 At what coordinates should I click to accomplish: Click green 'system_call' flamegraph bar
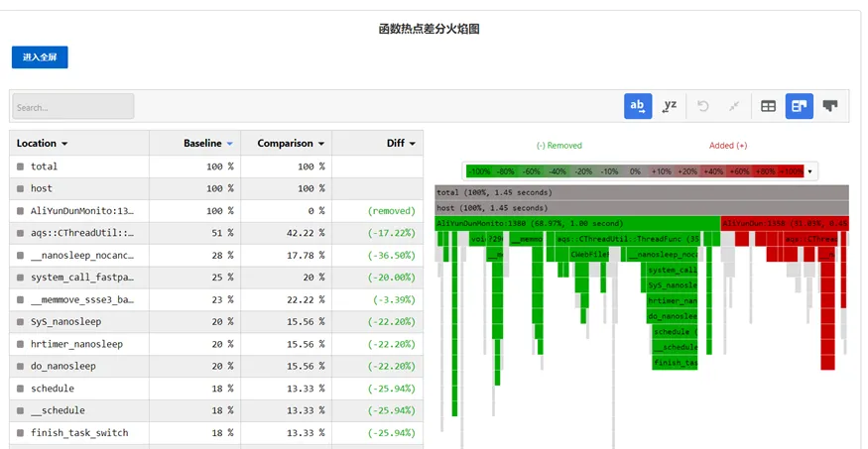[672, 270]
